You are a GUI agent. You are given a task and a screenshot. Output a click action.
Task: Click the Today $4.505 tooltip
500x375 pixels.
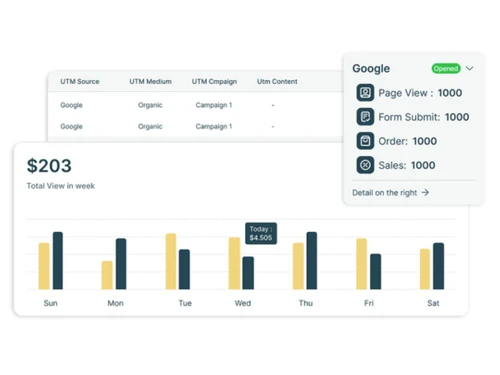(261, 233)
